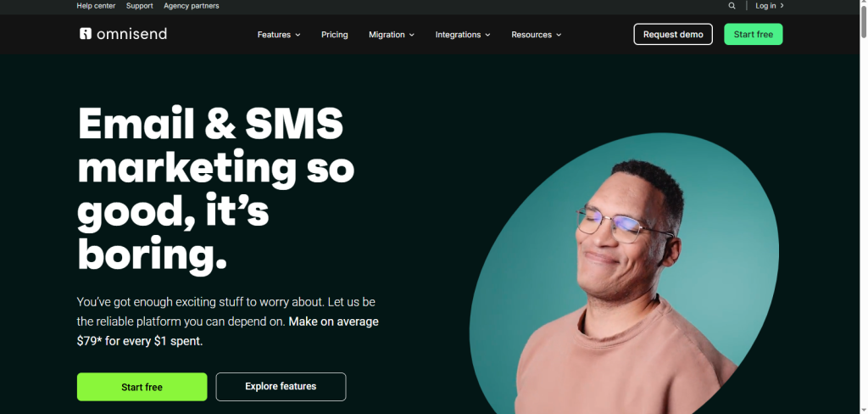
Task: Open the Support link
Action: 140,6
